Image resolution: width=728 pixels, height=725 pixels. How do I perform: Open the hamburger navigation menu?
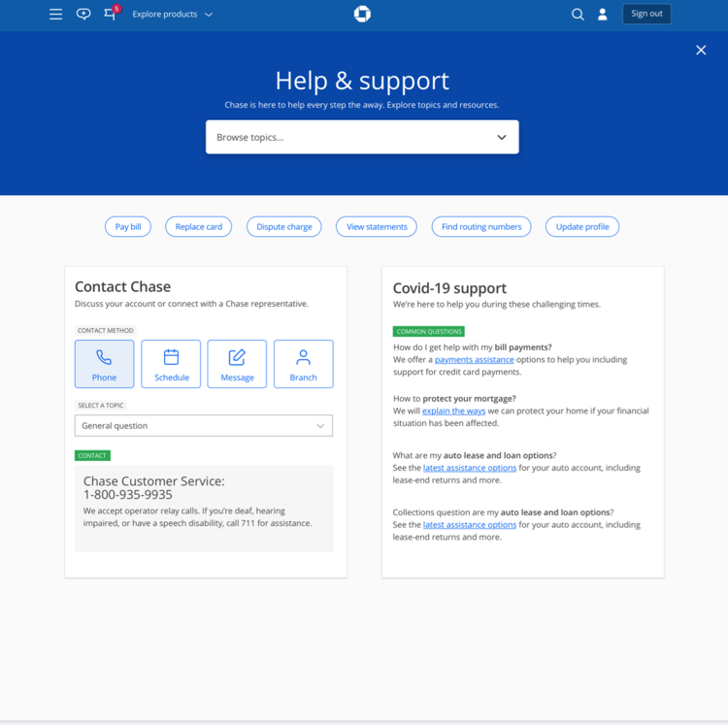55,15
